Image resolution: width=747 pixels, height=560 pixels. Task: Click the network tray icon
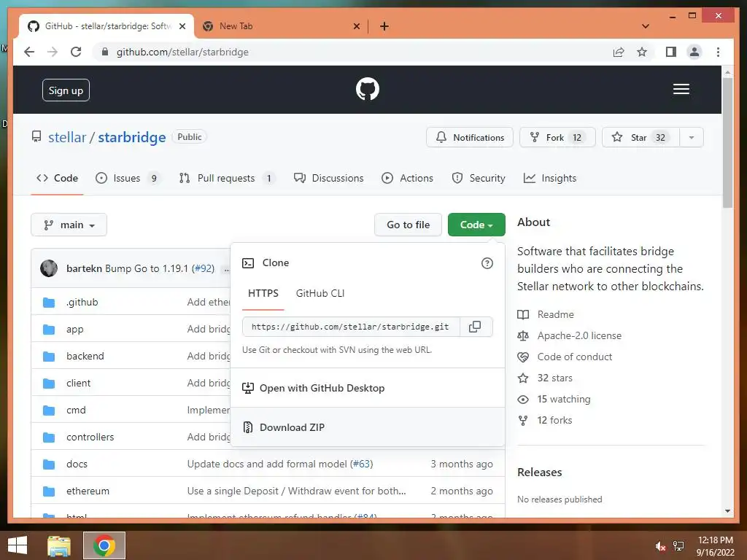click(x=678, y=546)
